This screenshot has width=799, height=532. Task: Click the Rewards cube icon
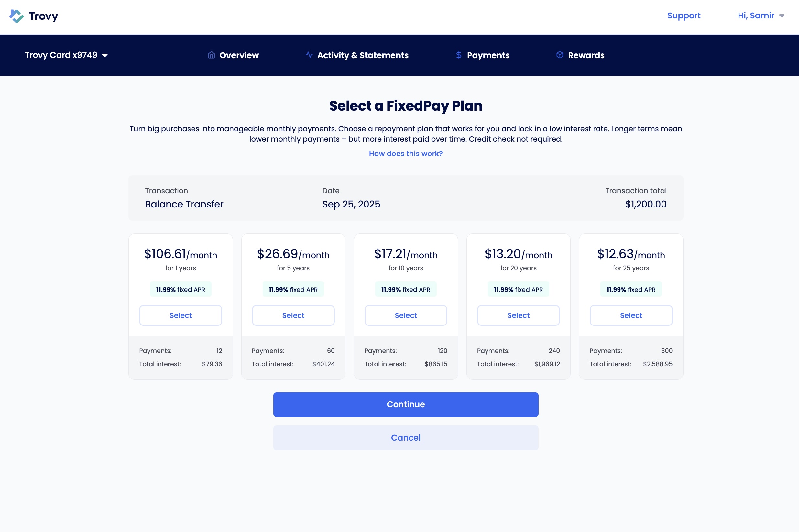(x=560, y=55)
